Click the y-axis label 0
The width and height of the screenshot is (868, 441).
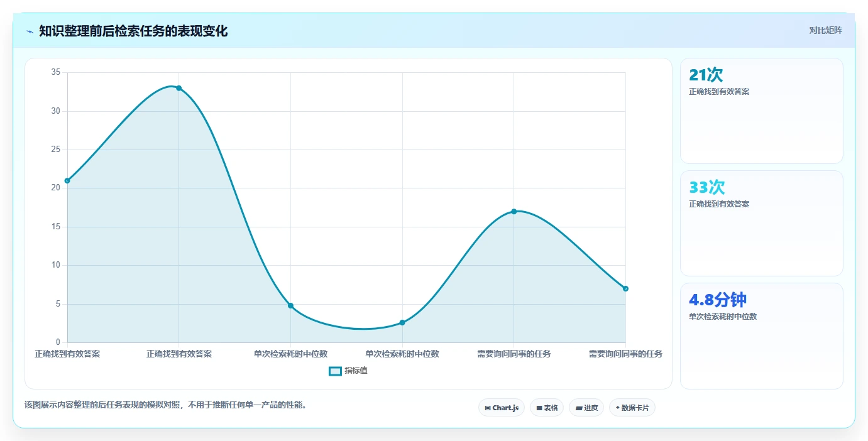coord(58,342)
